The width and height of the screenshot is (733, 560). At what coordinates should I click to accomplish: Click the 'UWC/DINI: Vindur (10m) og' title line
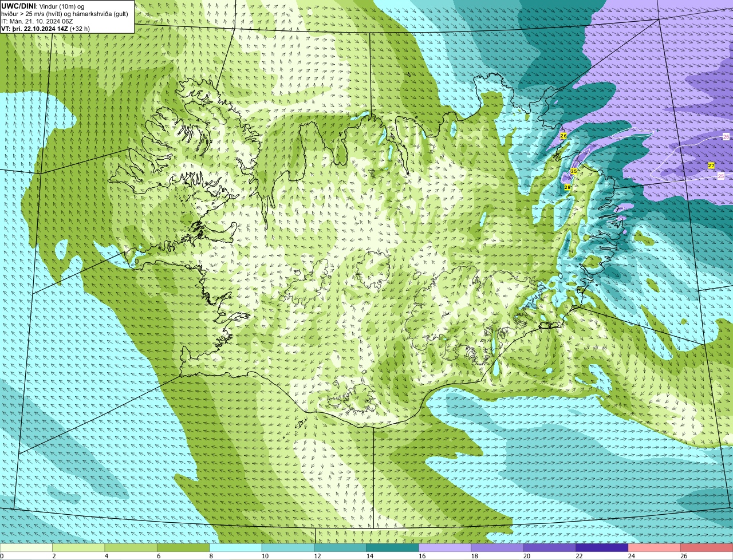pos(43,6)
